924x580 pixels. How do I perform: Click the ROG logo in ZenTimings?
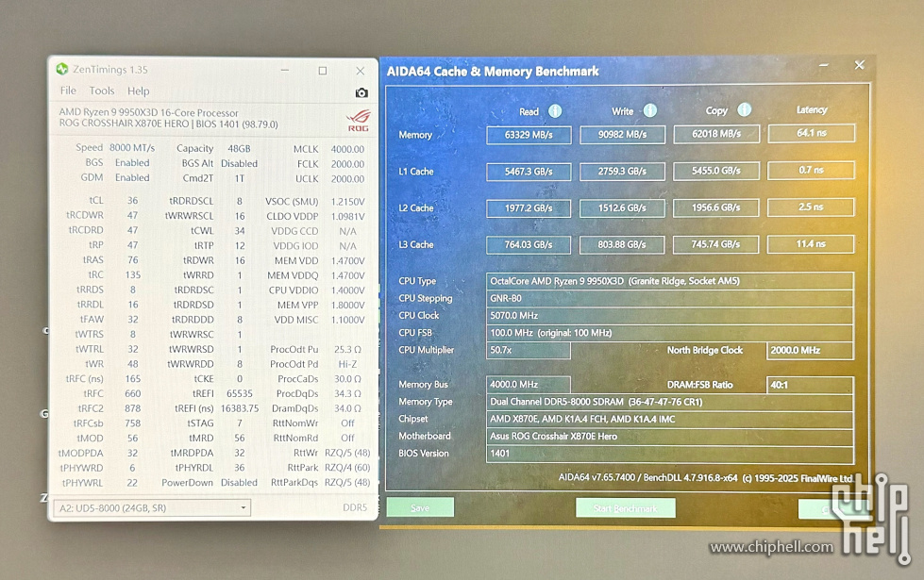(x=359, y=120)
